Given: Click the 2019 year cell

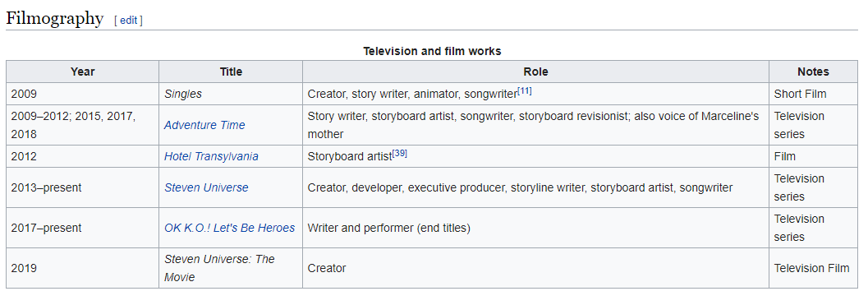Looking at the screenshot, I should tap(82, 268).
